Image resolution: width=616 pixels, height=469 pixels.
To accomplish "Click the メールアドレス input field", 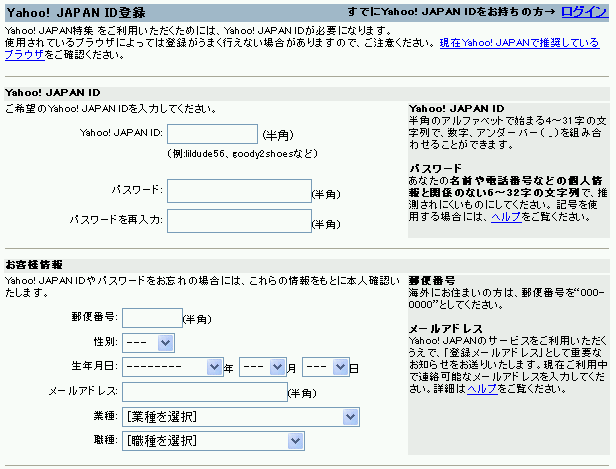I will pyautogui.click(x=205, y=392).
